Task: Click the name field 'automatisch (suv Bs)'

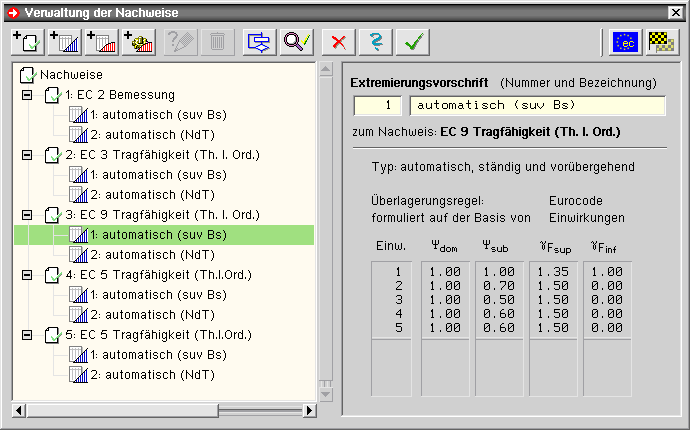Action: pyautogui.click(x=537, y=104)
